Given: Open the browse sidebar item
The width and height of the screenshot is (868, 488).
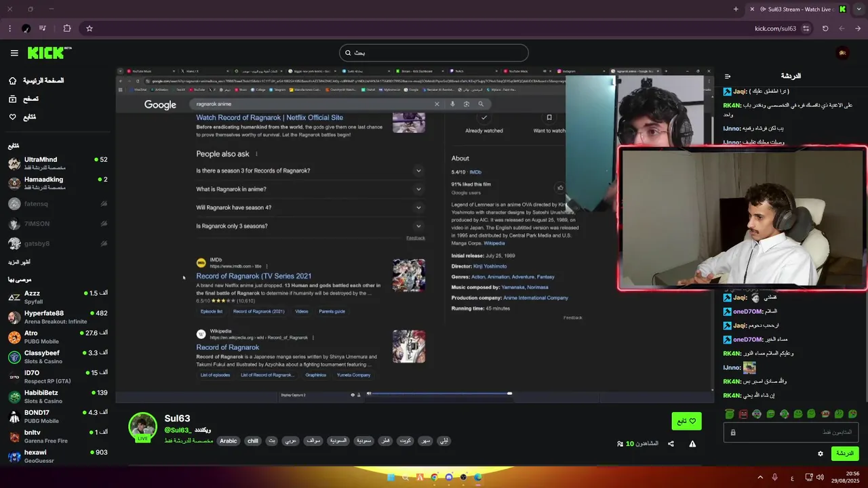Looking at the screenshot, I should 24,99.
